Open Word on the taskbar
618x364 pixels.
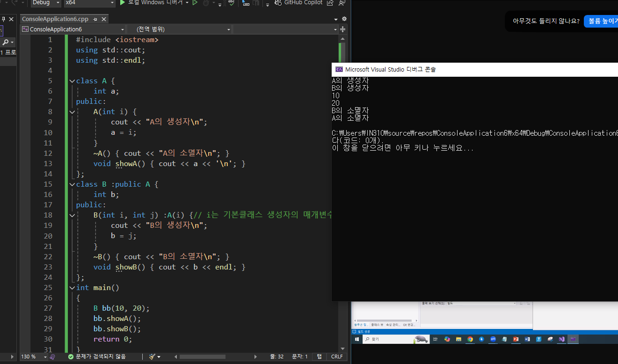coord(527,339)
